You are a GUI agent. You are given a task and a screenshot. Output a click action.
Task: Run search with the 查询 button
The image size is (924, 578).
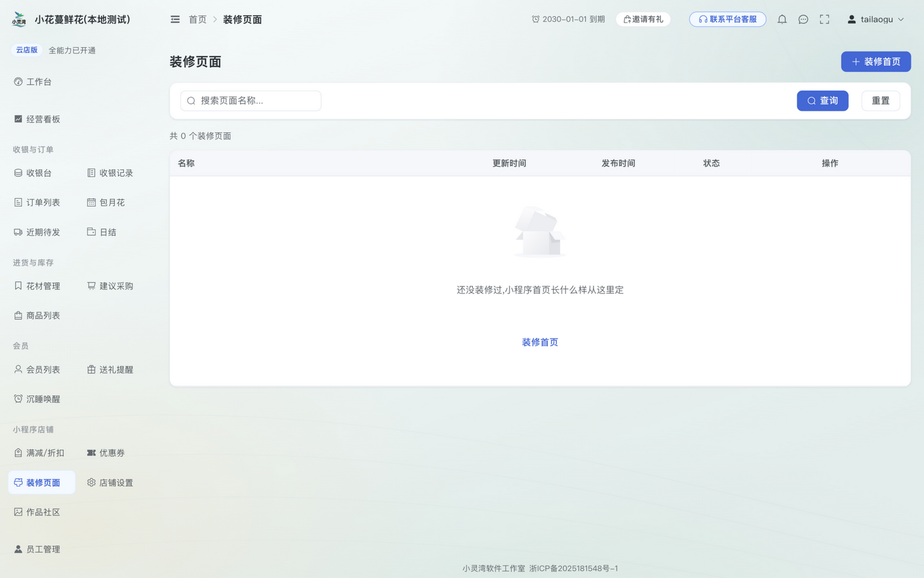pos(823,101)
